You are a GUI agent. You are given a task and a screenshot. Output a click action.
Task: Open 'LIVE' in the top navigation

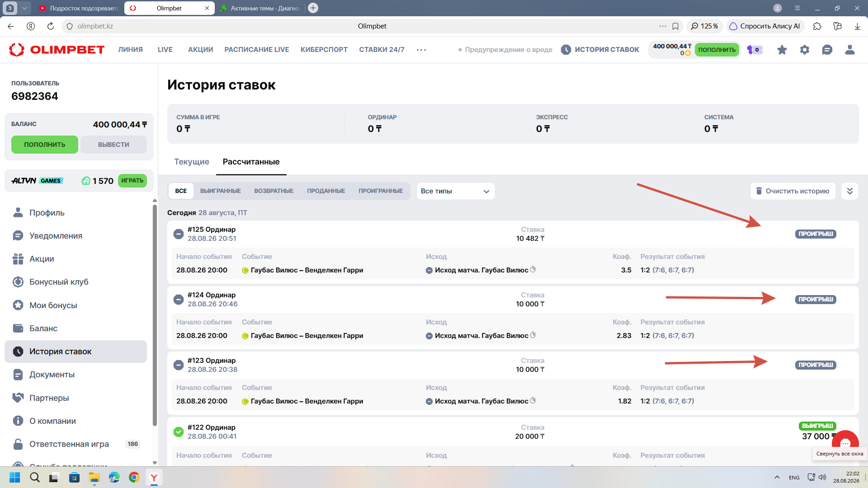point(165,50)
